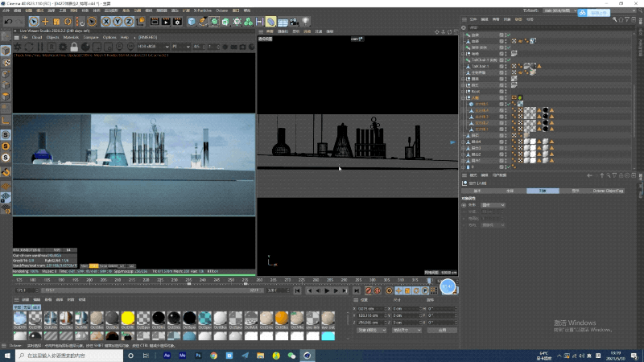Go to end of animation
The height and width of the screenshot is (362, 644).
coord(357,290)
